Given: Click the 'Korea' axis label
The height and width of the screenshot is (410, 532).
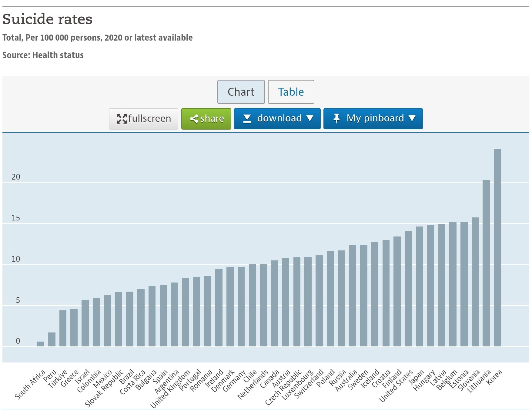Looking at the screenshot, I should (x=494, y=377).
